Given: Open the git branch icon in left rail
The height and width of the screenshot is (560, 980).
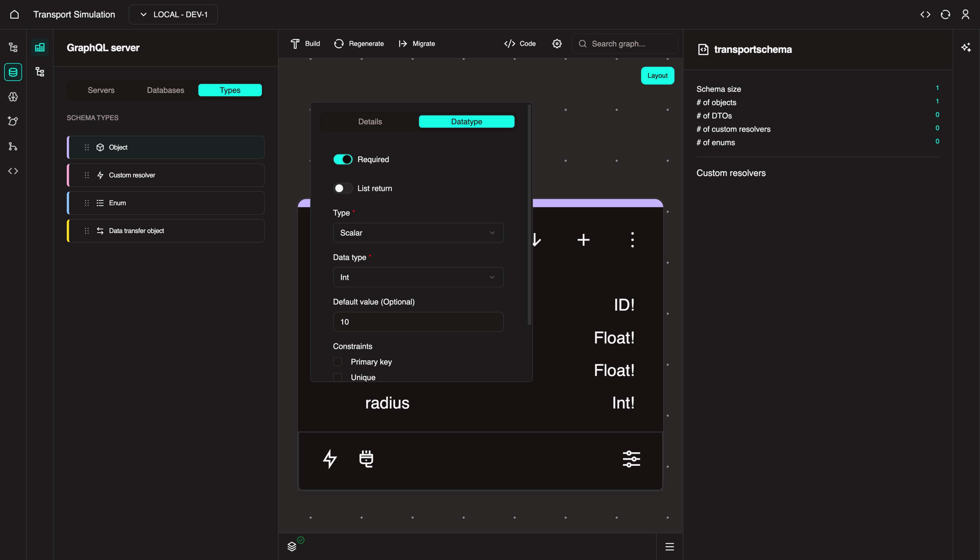Looking at the screenshot, I should click(13, 146).
